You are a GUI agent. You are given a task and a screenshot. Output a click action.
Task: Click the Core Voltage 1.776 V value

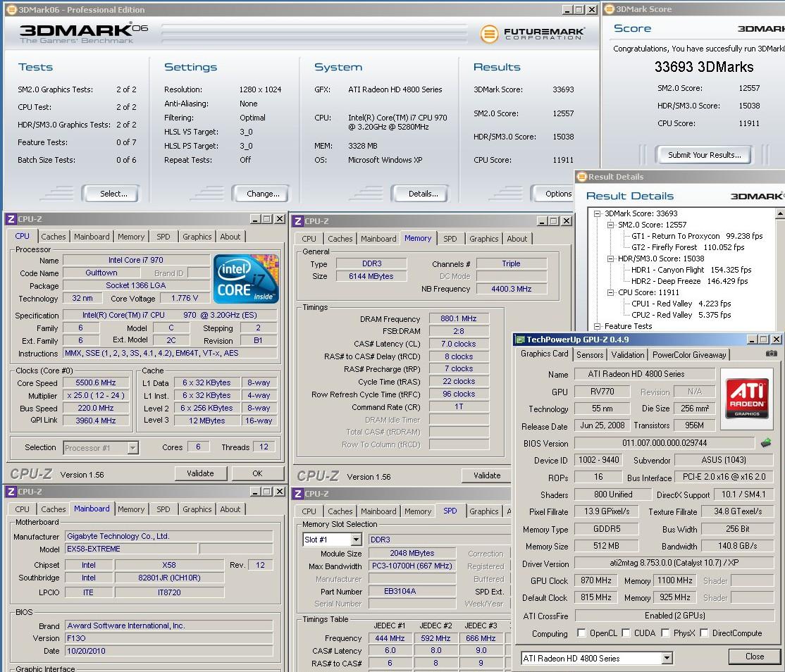[184, 298]
